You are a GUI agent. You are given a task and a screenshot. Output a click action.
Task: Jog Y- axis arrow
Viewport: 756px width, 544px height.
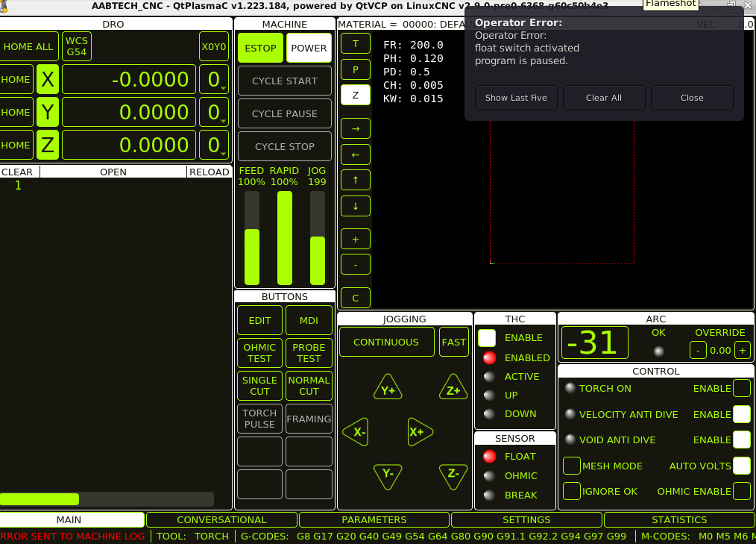(x=388, y=475)
